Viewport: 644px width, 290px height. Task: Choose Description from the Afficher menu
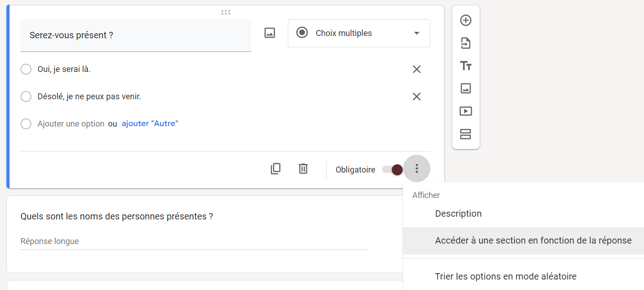pos(458,214)
